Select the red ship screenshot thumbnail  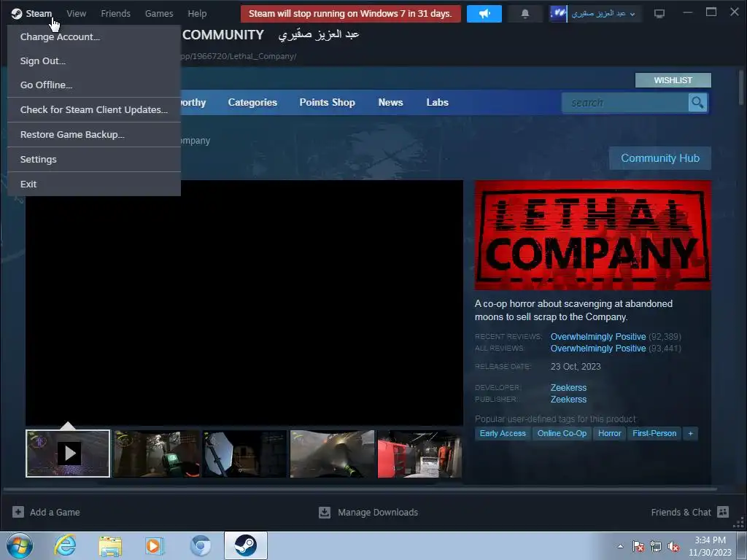point(419,454)
